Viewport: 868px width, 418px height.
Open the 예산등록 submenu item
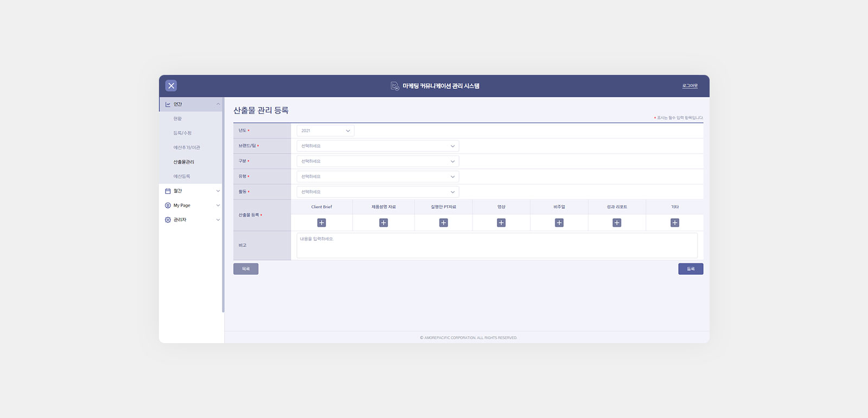tap(182, 176)
